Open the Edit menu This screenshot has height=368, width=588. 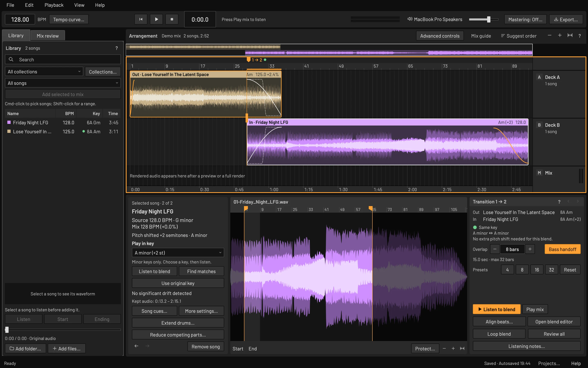(x=29, y=5)
